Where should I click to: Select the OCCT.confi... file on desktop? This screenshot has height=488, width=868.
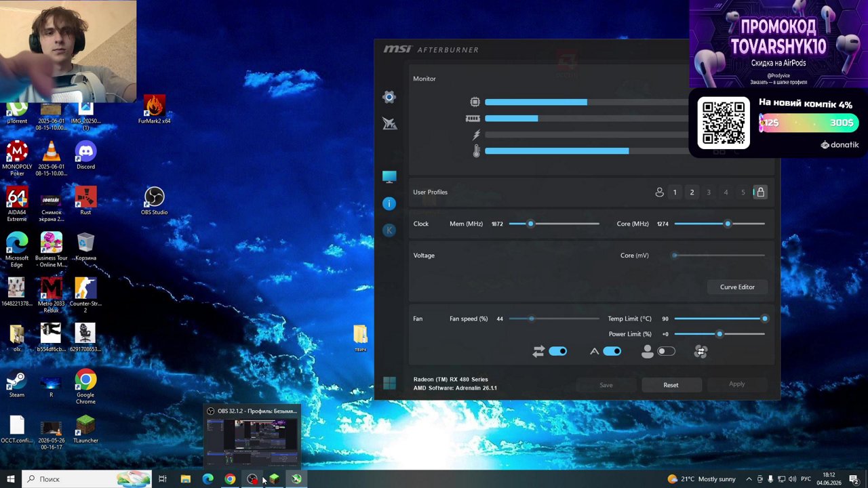(17, 429)
